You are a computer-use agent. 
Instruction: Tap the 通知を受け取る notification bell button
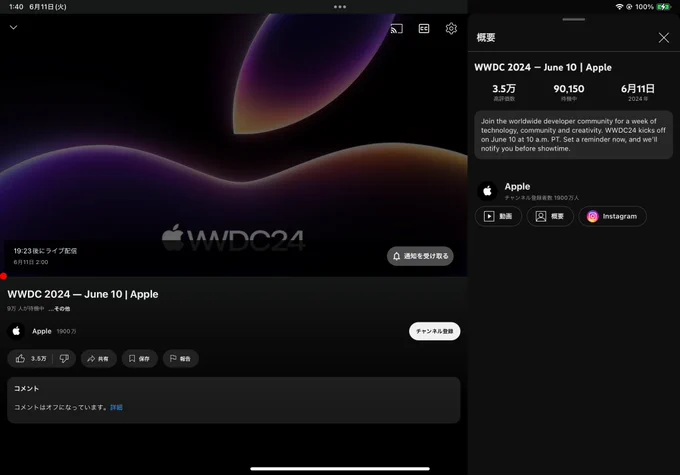tap(420, 256)
